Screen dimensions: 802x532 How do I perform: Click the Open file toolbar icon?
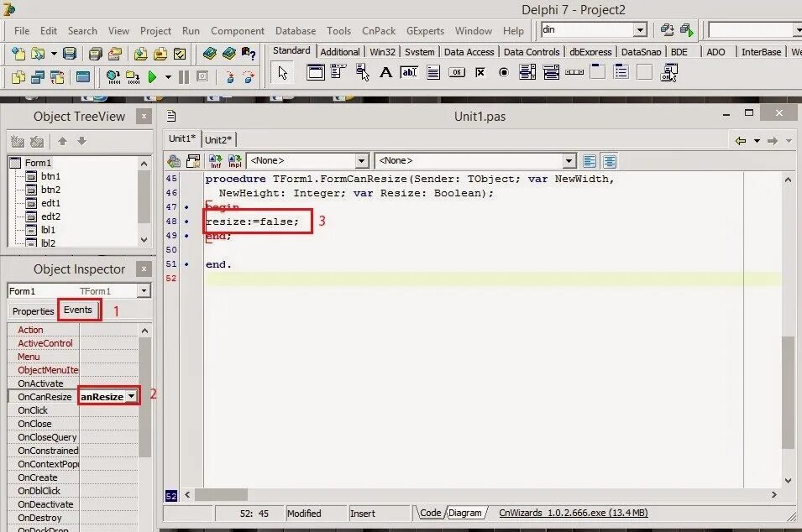[37, 54]
